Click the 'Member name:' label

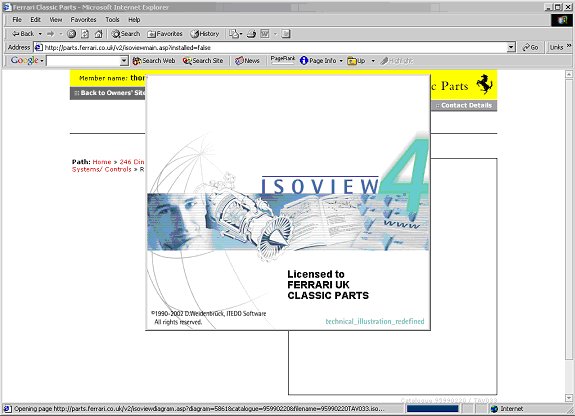pyautogui.click(x=103, y=78)
